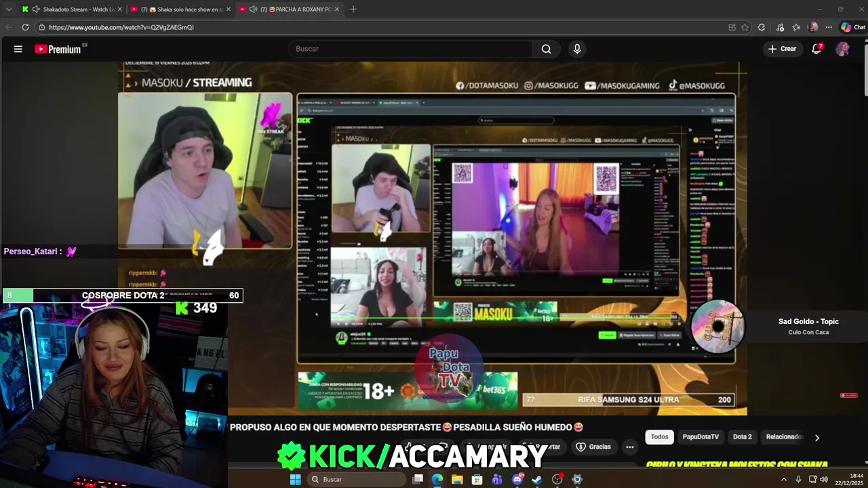Select the Todos filter chip
The height and width of the screenshot is (488, 868).
pos(660,437)
